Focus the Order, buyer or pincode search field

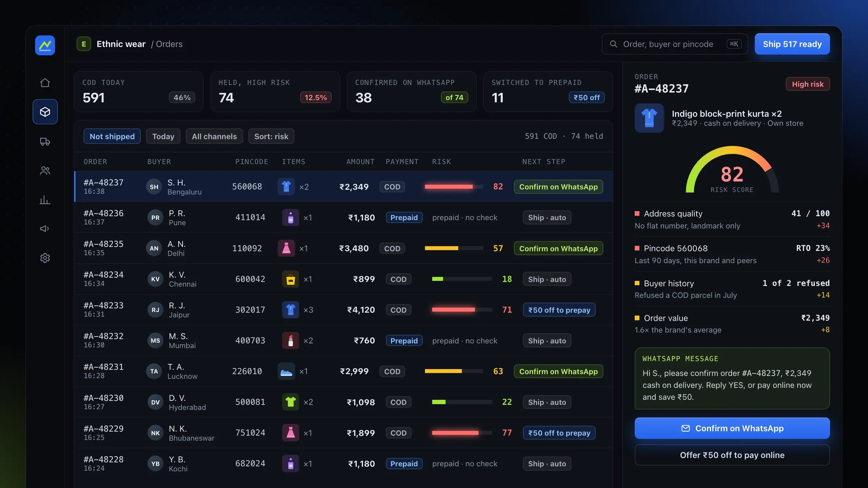675,44
